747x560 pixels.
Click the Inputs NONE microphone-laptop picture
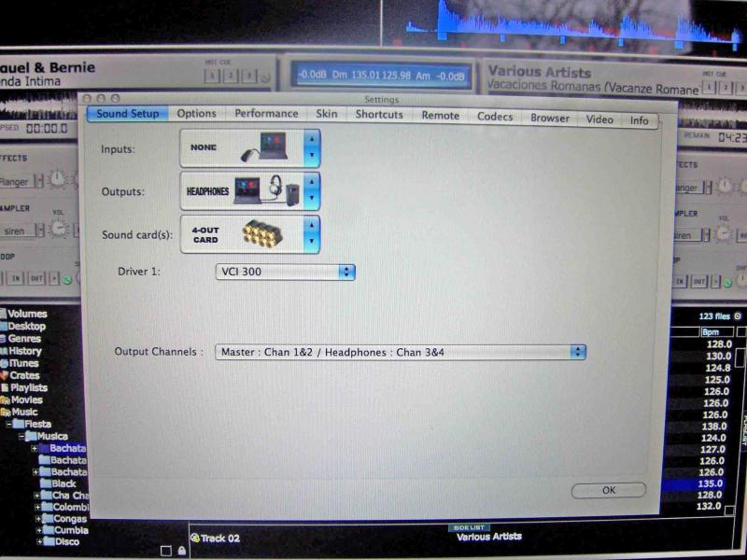pyautogui.click(x=265, y=147)
